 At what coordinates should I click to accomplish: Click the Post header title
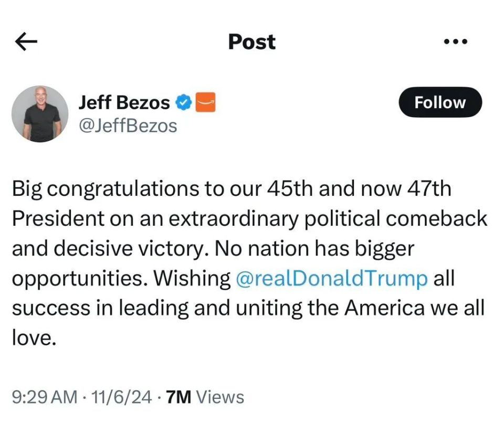[x=251, y=42]
